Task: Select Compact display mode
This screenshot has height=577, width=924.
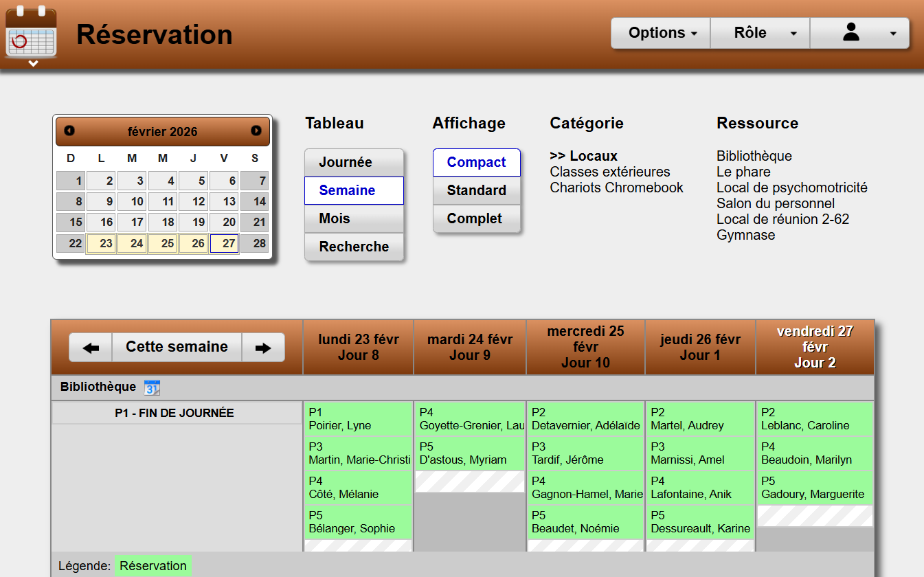Action: pyautogui.click(x=476, y=163)
